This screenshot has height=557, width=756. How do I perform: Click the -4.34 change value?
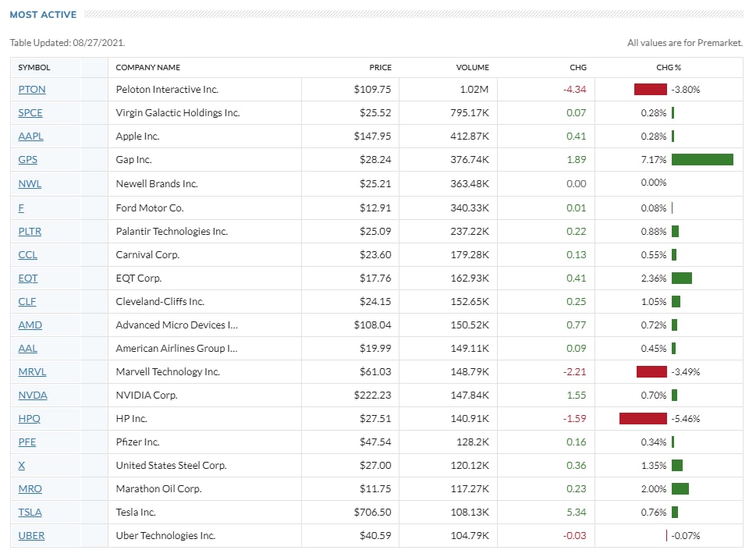click(575, 89)
